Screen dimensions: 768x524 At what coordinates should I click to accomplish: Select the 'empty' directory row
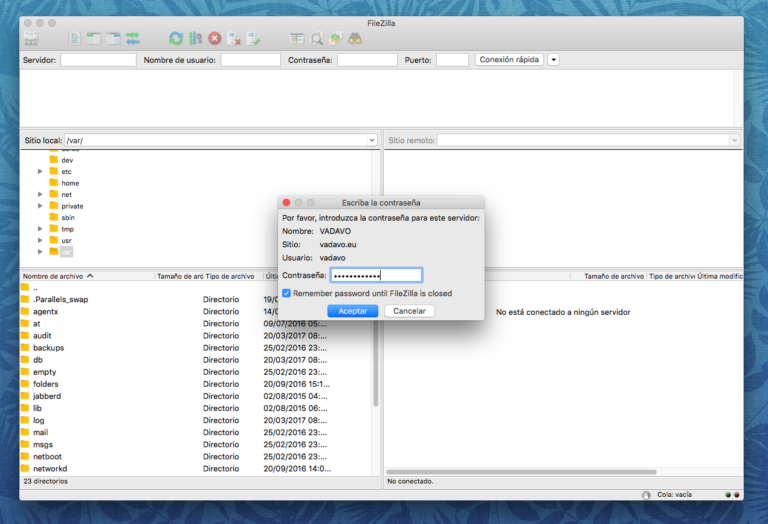coord(196,372)
